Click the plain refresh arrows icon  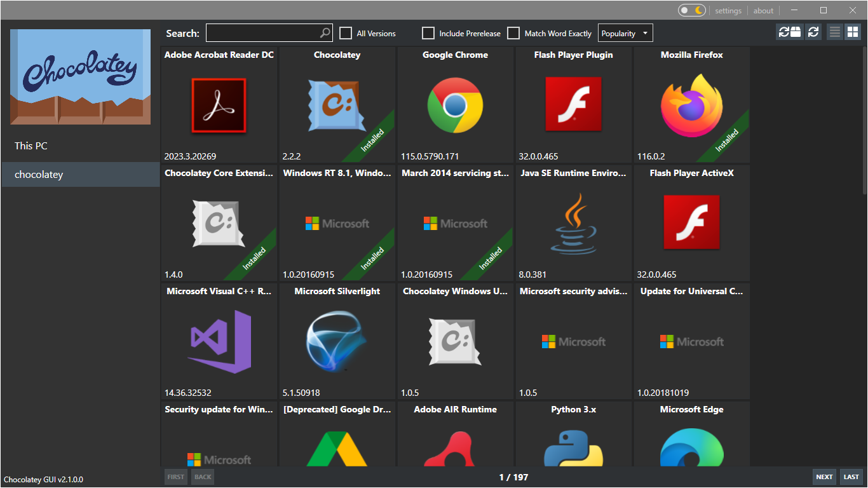coord(813,32)
